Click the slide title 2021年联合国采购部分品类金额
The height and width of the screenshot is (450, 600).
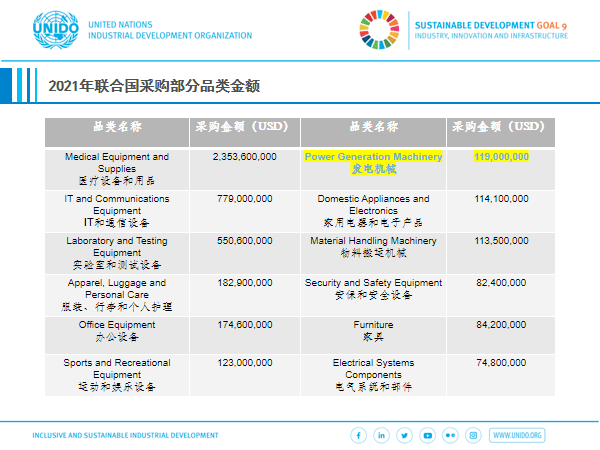click(x=154, y=86)
